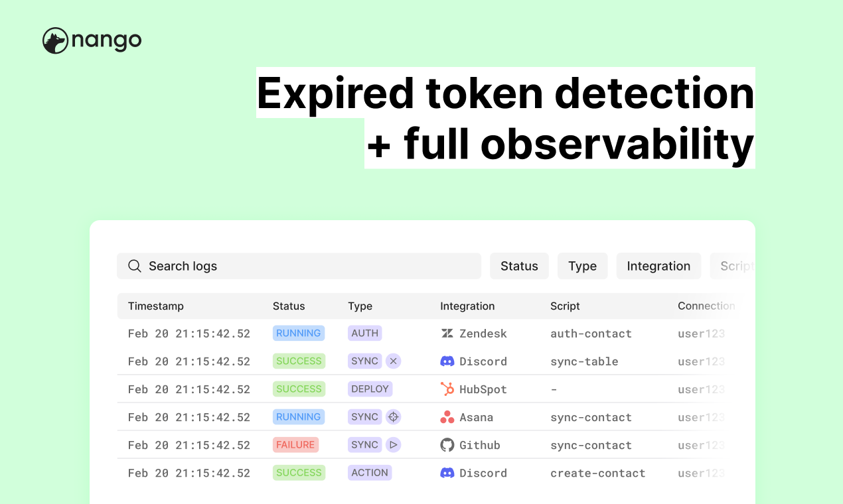843x504 pixels.
Task: Click the Discord icon in the sync-table row
Action: pos(447,361)
